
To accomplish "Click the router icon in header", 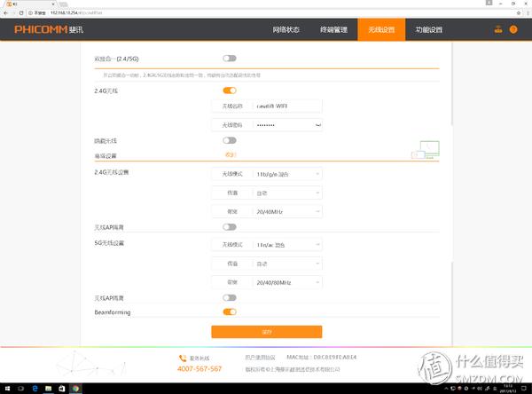I will click(x=498, y=29).
